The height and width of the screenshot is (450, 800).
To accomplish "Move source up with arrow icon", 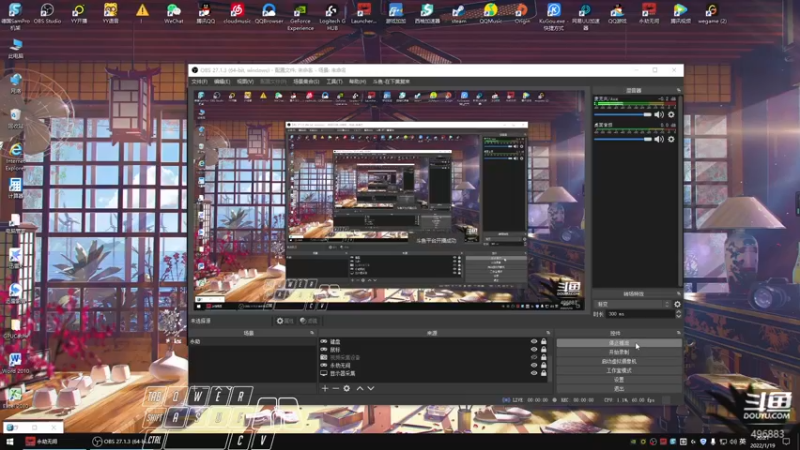I will [x=360, y=388].
